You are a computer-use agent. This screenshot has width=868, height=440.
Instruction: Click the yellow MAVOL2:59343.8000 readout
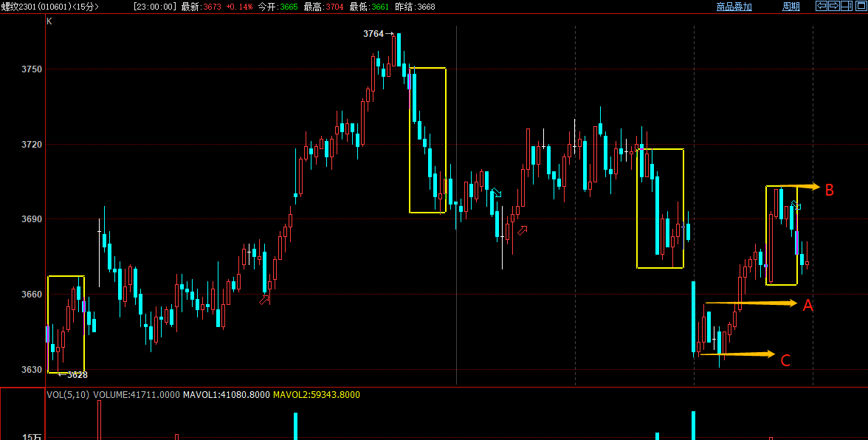click(x=317, y=395)
